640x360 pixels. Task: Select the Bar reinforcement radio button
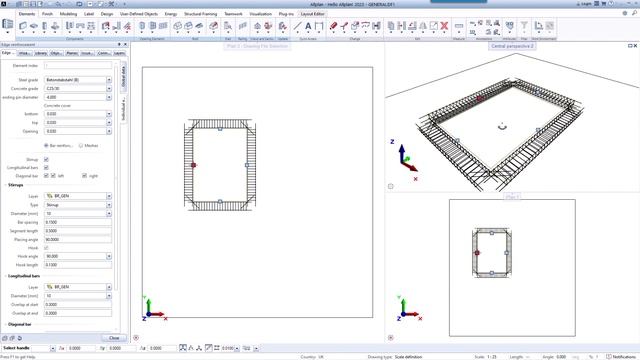coord(46,146)
